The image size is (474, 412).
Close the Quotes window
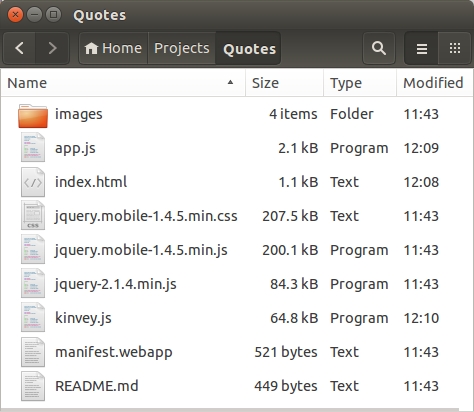tap(15, 15)
